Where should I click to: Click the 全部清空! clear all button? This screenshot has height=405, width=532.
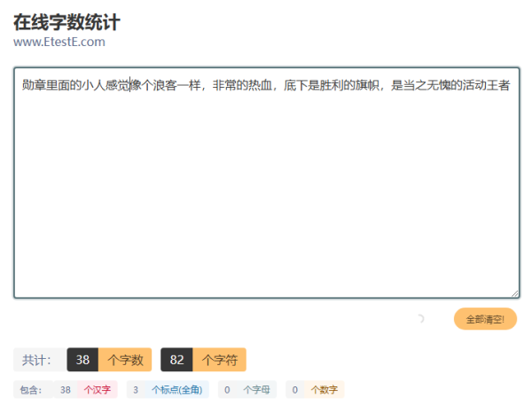tap(485, 319)
